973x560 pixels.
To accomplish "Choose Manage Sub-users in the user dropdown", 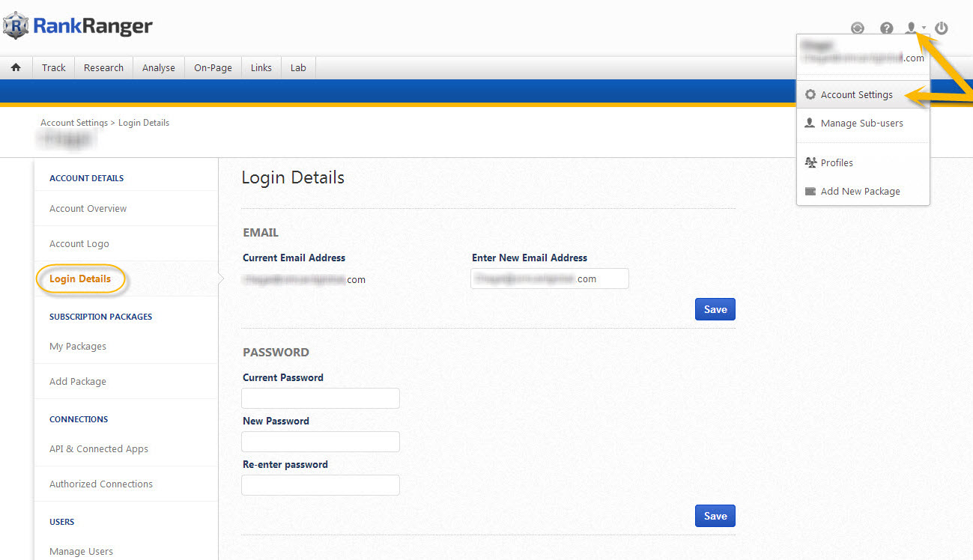I will point(863,124).
